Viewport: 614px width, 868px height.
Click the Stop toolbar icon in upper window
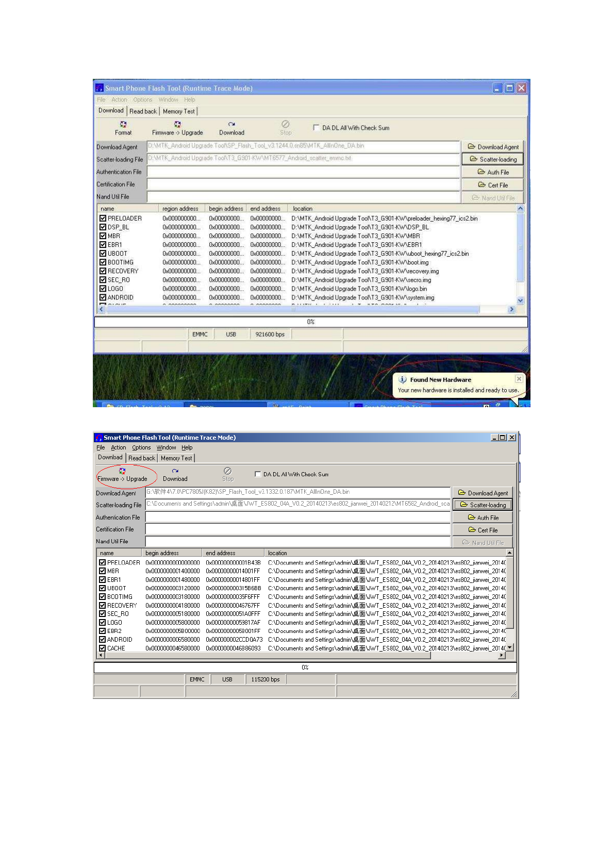click(286, 128)
